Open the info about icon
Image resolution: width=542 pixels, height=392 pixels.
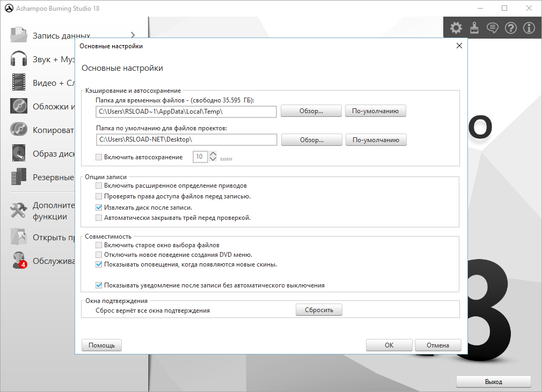pyautogui.click(x=529, y=28)
